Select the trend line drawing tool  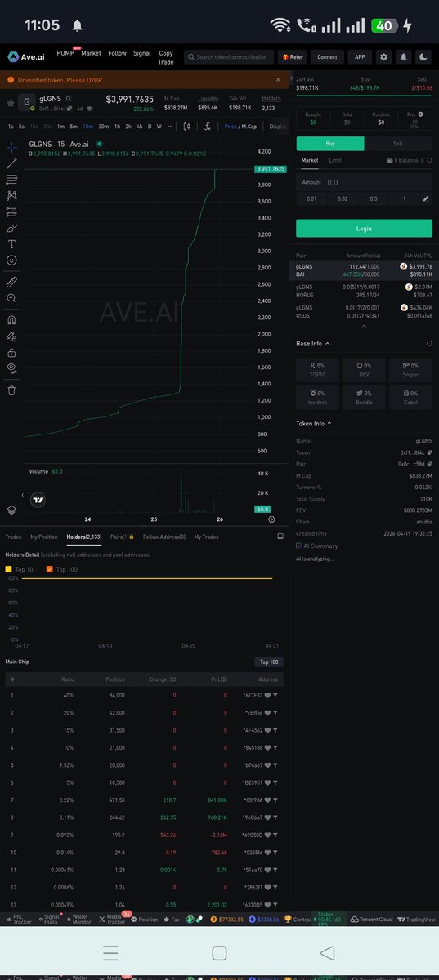(11, 163)
